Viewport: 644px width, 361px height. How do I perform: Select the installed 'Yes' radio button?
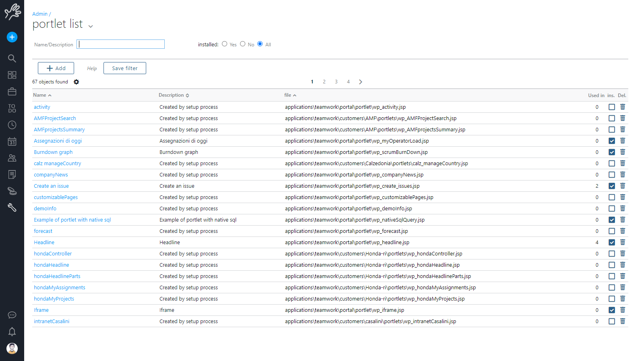point(225,44)
